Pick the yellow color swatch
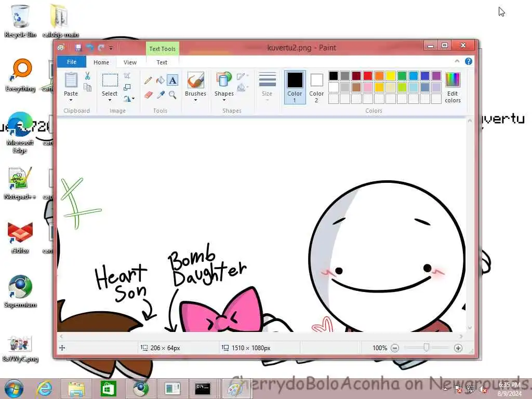 pyautogui.click(x=391, y=76)
